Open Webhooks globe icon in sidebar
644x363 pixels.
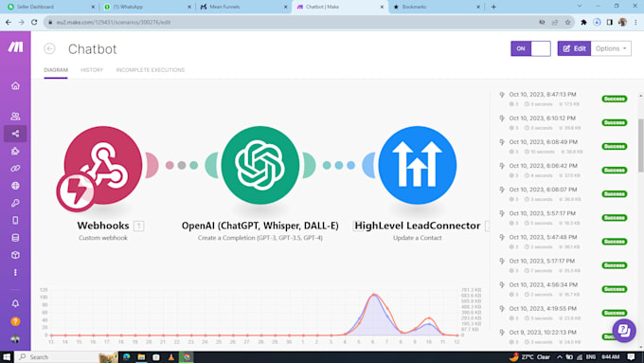point(15,186)
